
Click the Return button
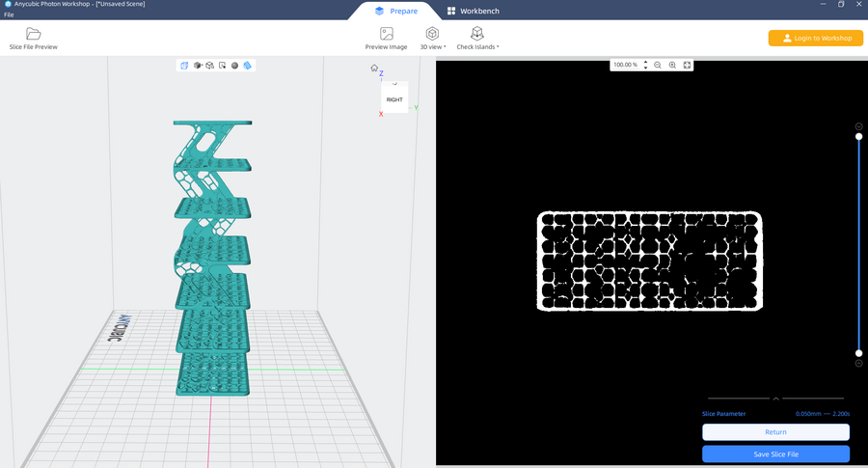point(775,432)
